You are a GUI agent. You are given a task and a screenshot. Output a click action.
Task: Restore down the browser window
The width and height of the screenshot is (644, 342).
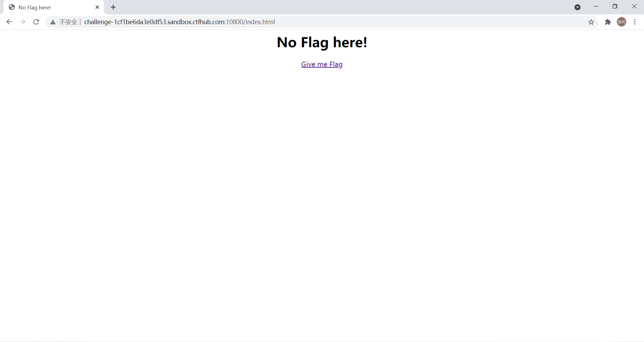pyautogui.click(x=615, y=7)
